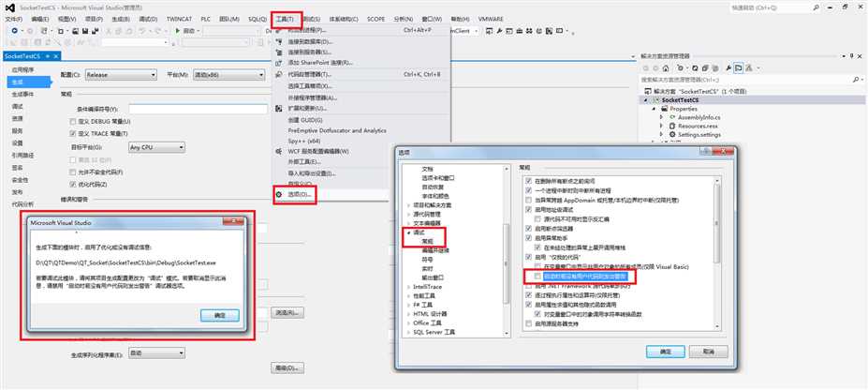Viewport: 868px width, 390px height.
Task: Click the Options settings list vertical scrollbar
Action: 718,252
